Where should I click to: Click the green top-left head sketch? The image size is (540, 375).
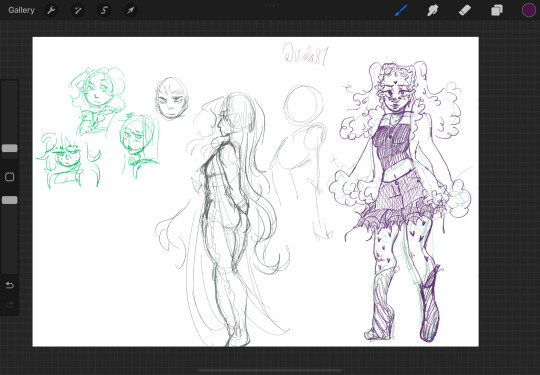[x=98, y=101]
